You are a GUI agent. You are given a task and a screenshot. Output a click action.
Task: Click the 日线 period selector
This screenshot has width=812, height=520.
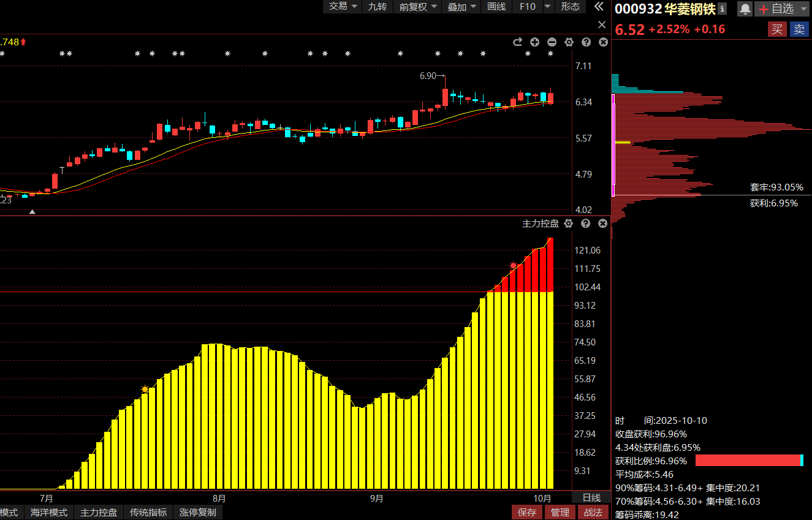coord(591,497)
